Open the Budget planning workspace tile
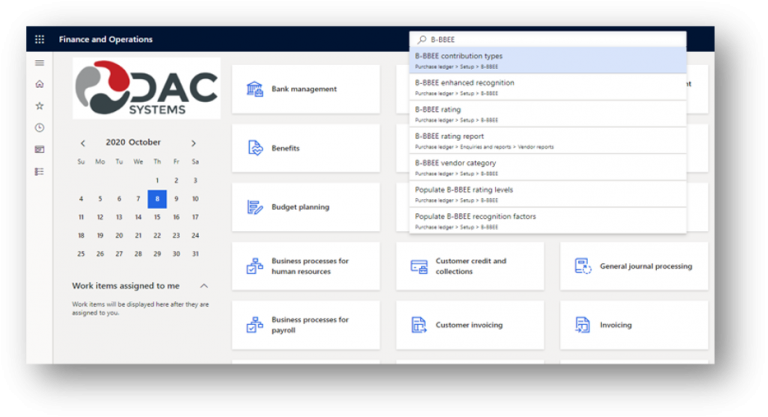Image resolution: width=768 pixels, height=417 pixels. [x=305, y=207]
